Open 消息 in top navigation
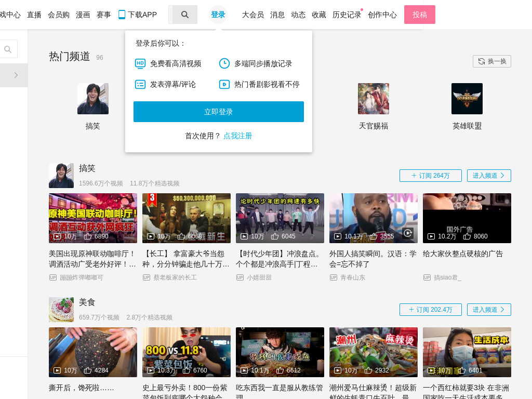This screenshot has height=399, width=532. point(277,15)
